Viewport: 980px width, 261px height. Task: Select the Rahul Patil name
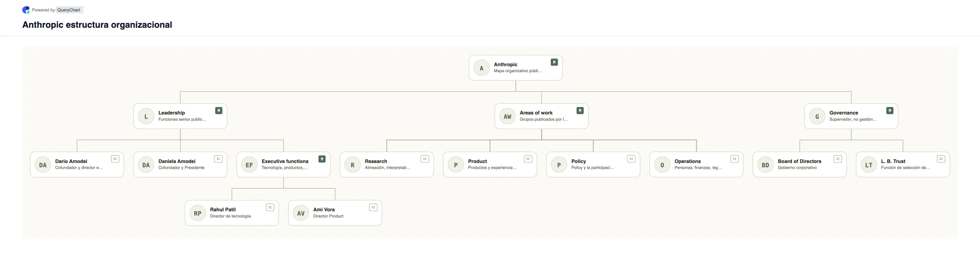pyautogui.click(x=223, y=209)
